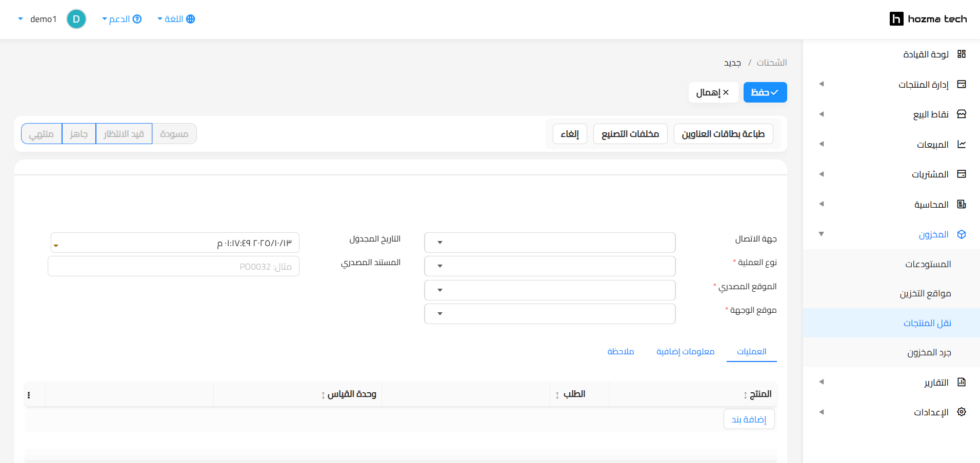Open the table column options kebab menu
Image resolution: width=980 pixels, height=463 pixels.
coord(29,395)
